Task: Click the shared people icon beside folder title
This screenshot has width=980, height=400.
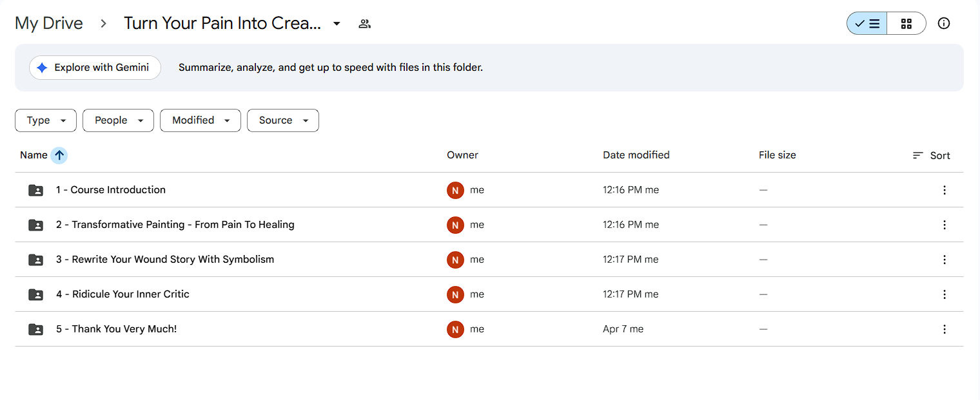Action: [364, 24]
